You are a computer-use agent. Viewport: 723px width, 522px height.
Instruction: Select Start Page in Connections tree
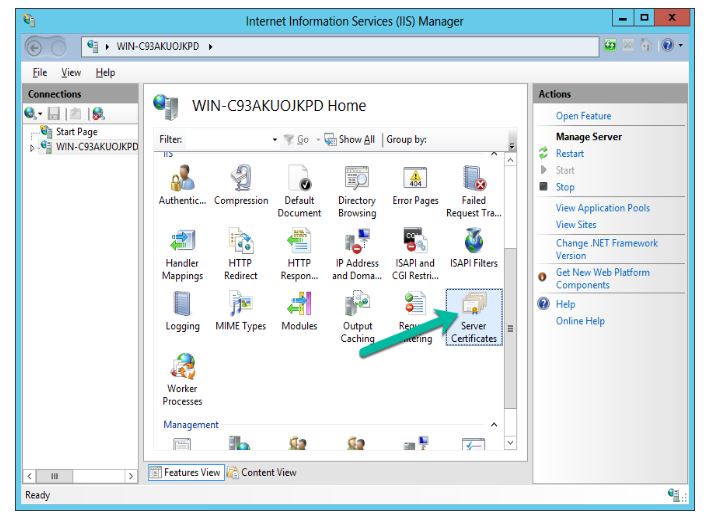(x=76, y=132)
